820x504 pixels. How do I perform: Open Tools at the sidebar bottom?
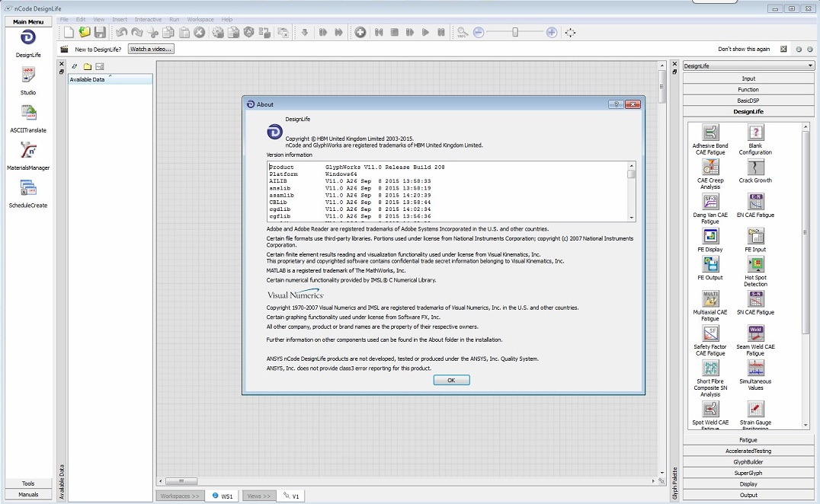pyautogui.click(x=28, y=483)
